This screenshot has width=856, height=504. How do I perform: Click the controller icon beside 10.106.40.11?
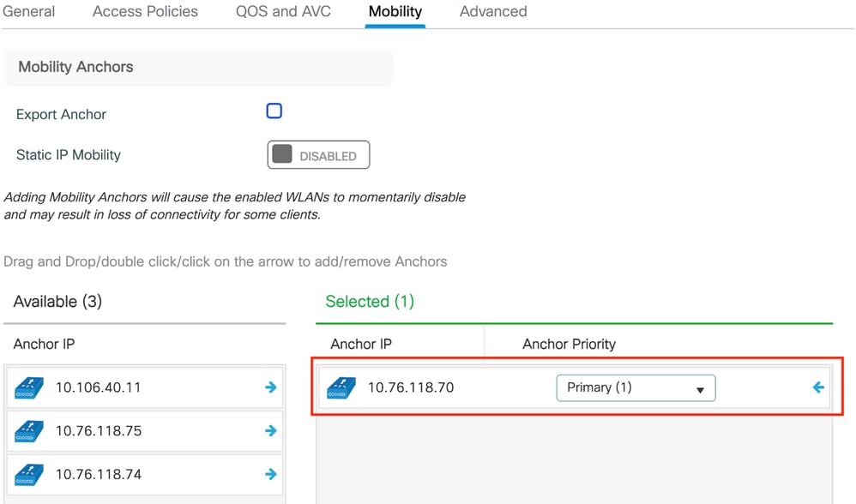tap(29, 387)
